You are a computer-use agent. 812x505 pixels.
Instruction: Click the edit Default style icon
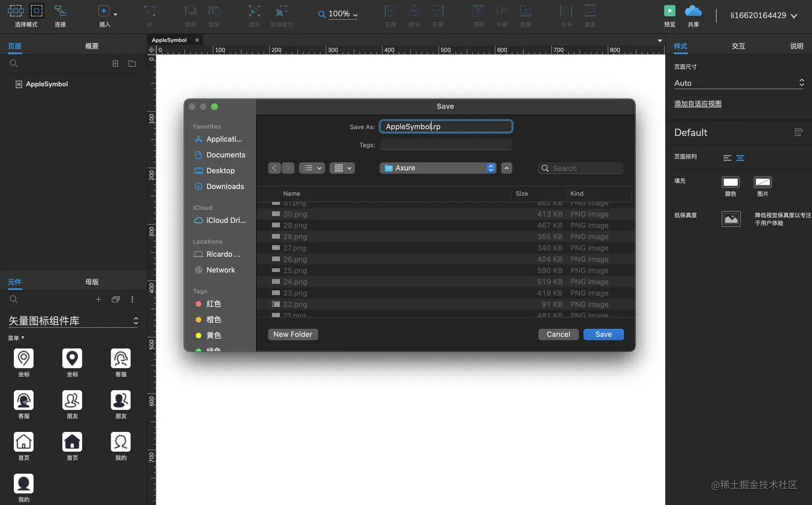[x=798, y=132]
